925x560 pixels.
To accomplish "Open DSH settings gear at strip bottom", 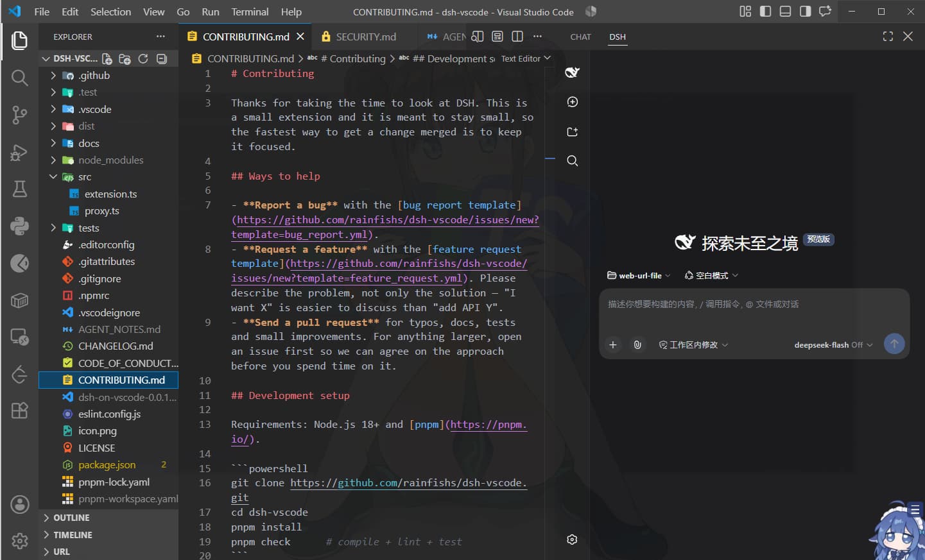I will tap(572, 539).
